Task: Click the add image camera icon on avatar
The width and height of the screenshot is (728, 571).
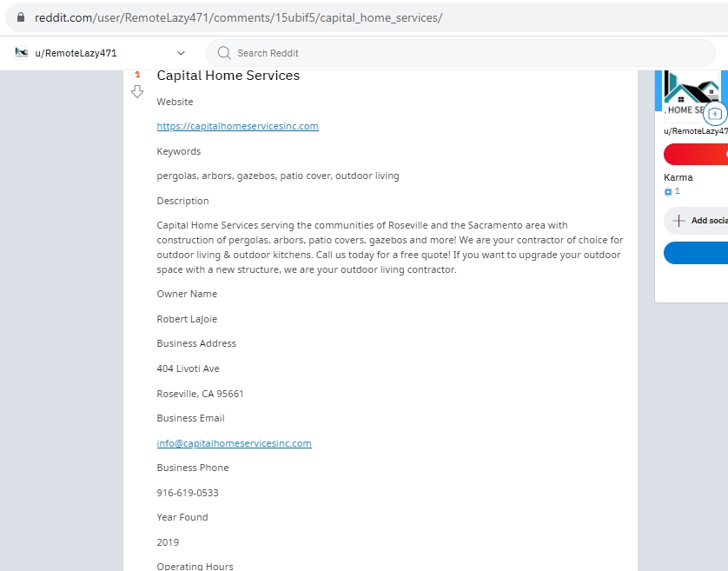Action: 715,114
